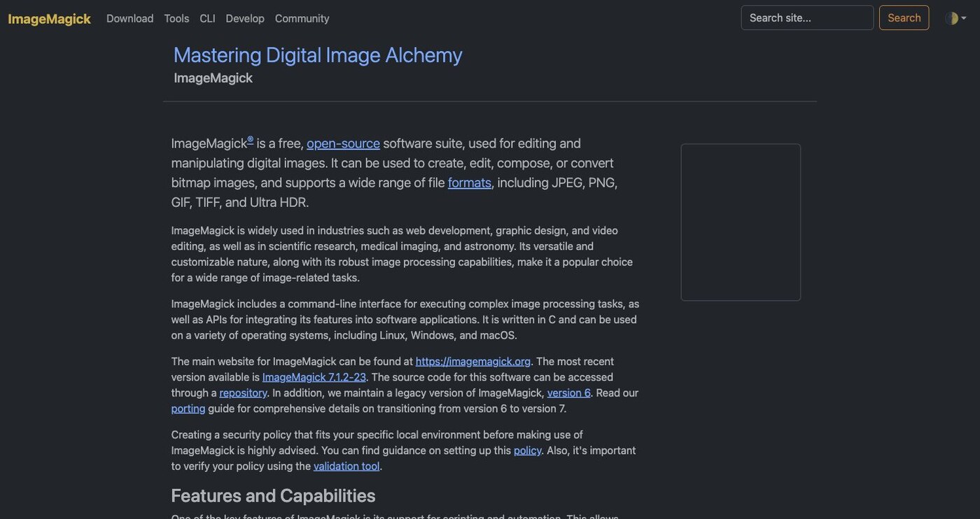Expand the theme mode dropdown arrow

(x=964, y=18)
